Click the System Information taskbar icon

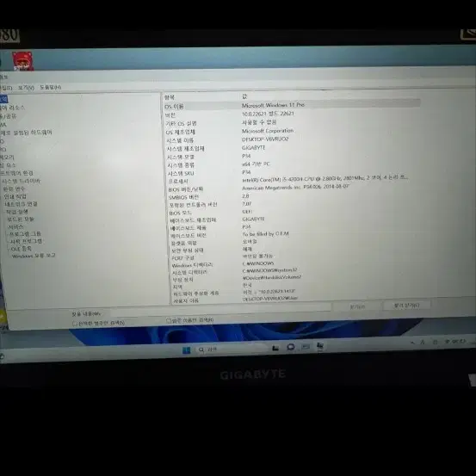coord(320,346)
